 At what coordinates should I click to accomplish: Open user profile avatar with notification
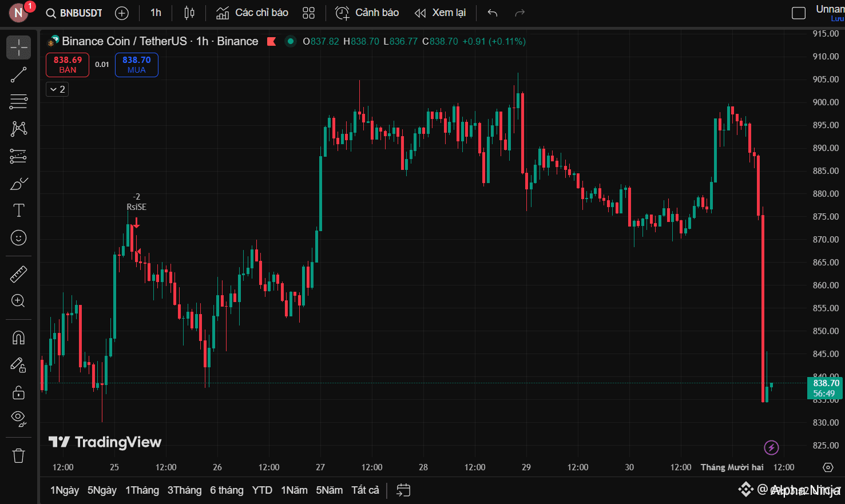pos(19,13)
